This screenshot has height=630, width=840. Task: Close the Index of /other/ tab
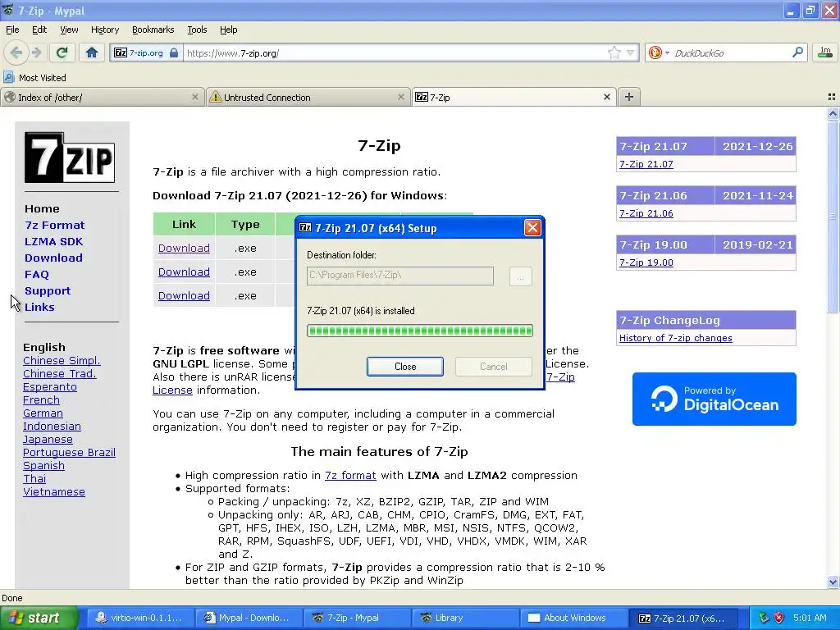[x=195, y=97]
